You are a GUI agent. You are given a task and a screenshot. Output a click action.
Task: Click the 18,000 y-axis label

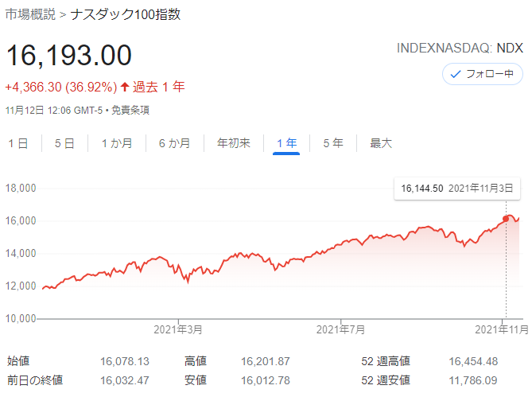(21, 188)
